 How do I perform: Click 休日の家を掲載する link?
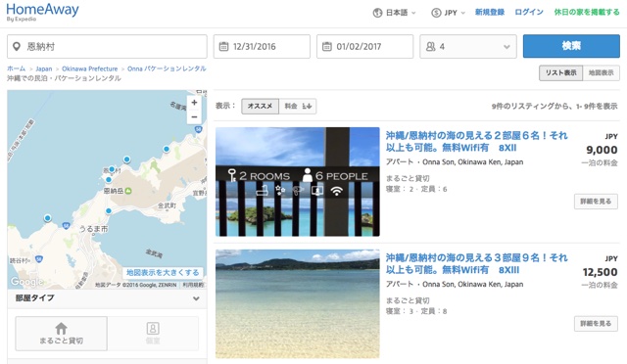587,13
